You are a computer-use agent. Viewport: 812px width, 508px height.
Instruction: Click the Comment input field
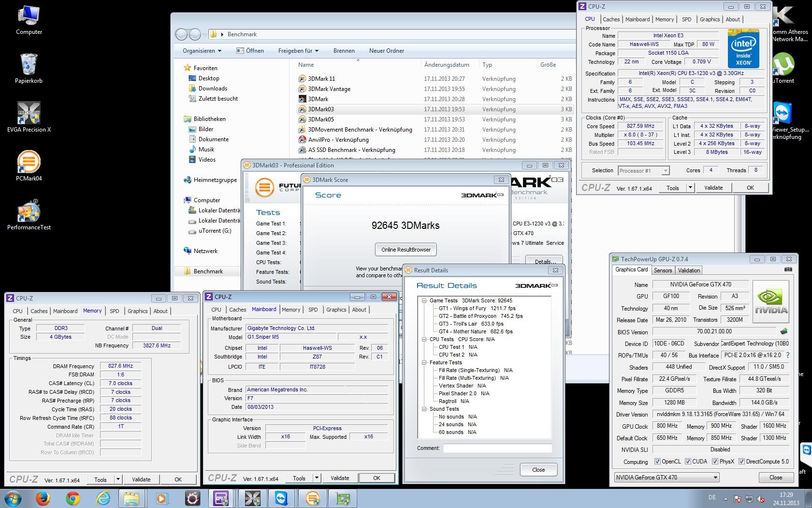[x=498, y=448]
